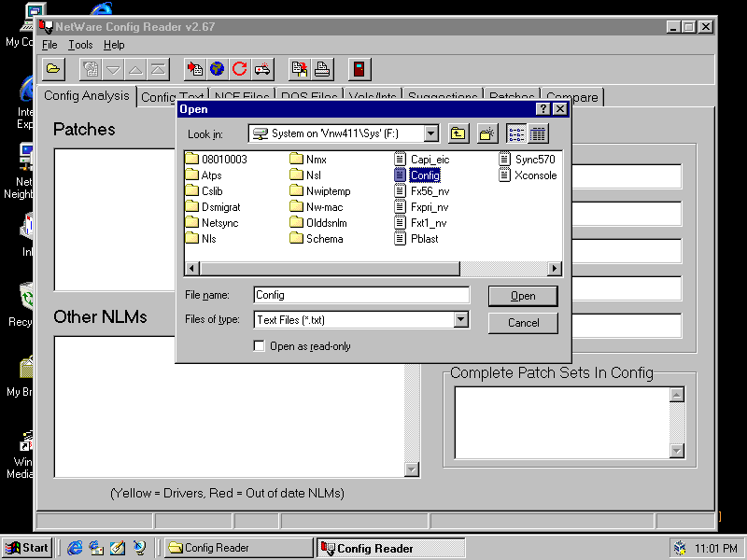Click the toolbar icon left of the printer
This screenshot has height=560, width=747.
[300, 69]
